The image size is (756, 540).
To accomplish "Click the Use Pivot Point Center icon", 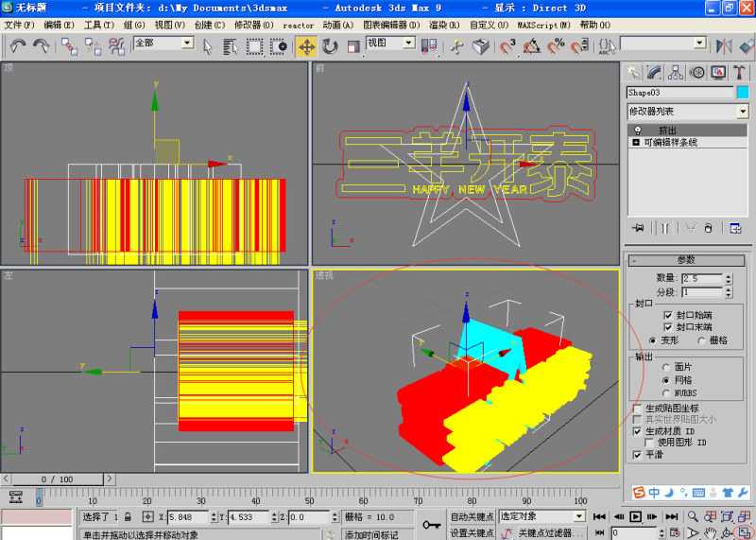I will [429, 45].
